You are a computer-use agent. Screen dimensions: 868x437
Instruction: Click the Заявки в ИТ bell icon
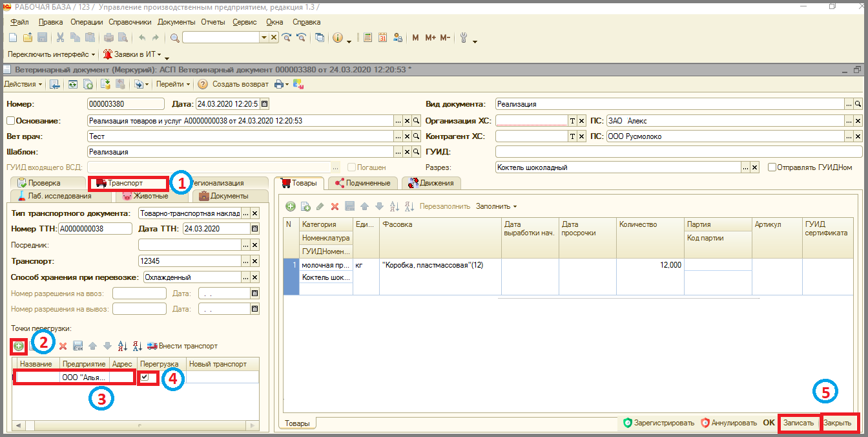point(108,54)
